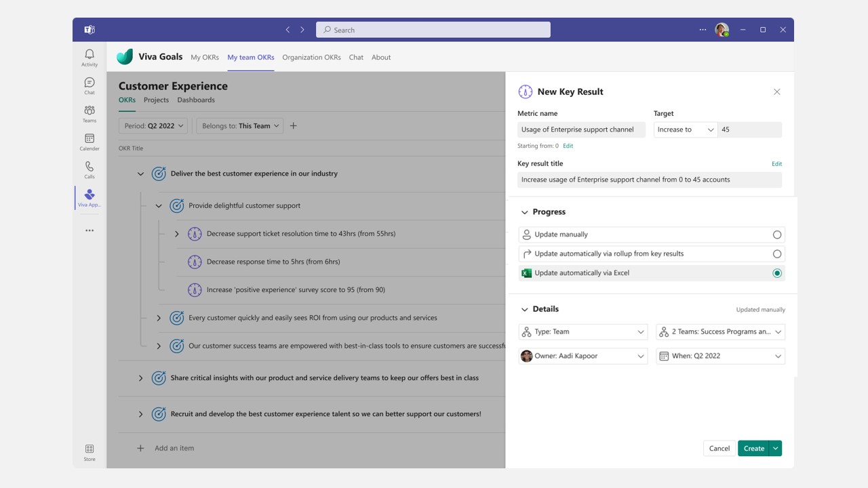Open the About tab

[x=381, y=58]
